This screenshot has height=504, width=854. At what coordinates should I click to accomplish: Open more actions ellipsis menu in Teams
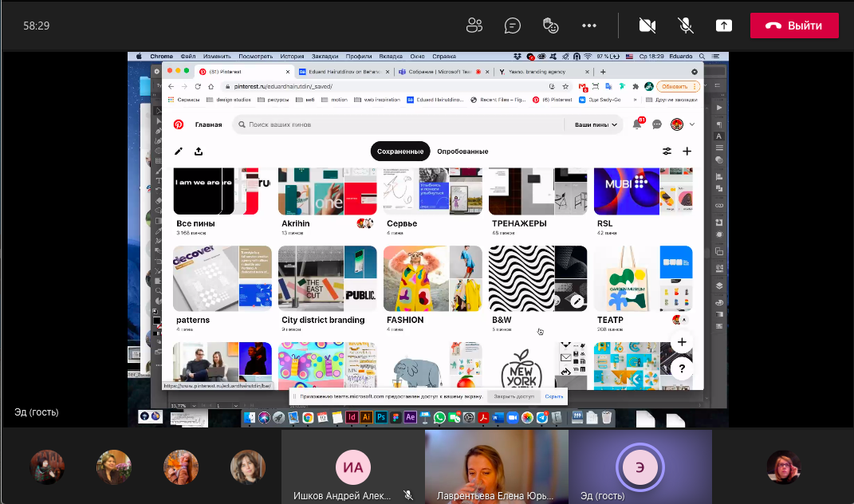589,26
